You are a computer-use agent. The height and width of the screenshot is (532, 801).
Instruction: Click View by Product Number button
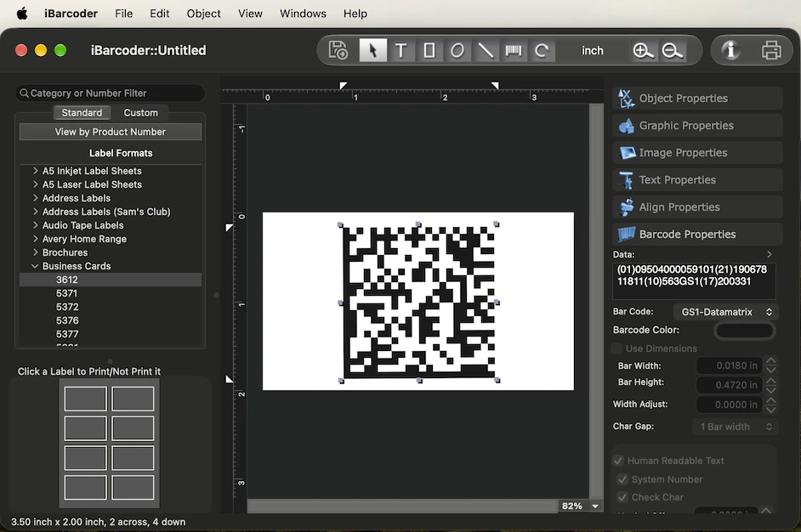coord(111,132)
